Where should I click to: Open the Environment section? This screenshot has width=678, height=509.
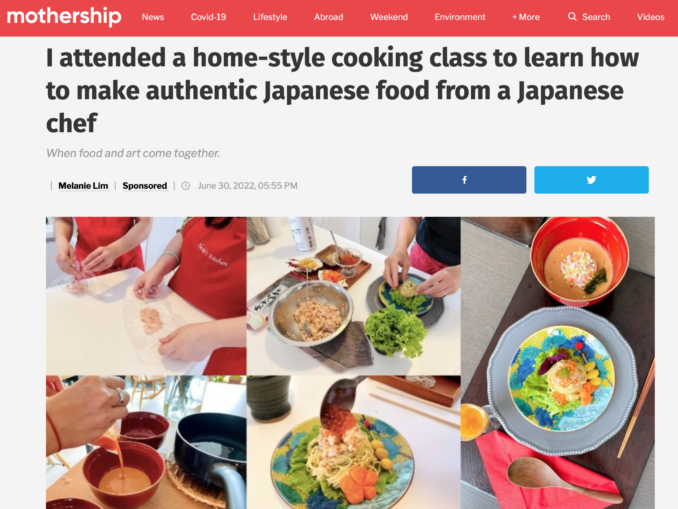(x=460, y=17)
